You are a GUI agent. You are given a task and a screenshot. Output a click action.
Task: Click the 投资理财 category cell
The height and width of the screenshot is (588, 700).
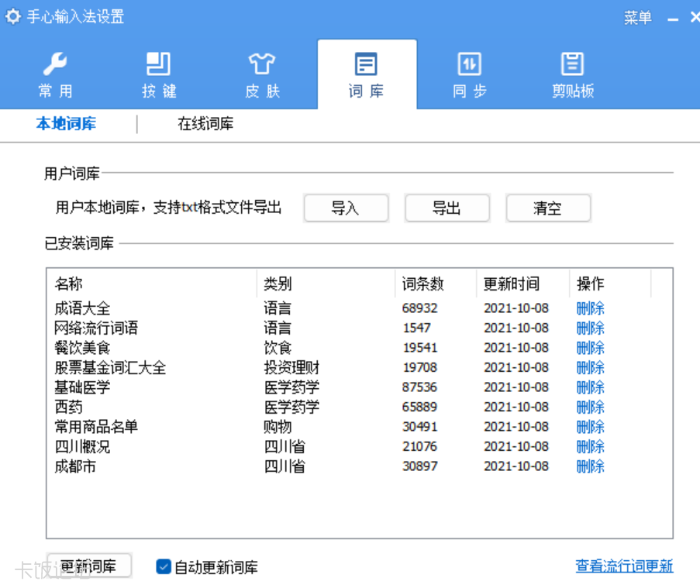[x=291, y=368]
